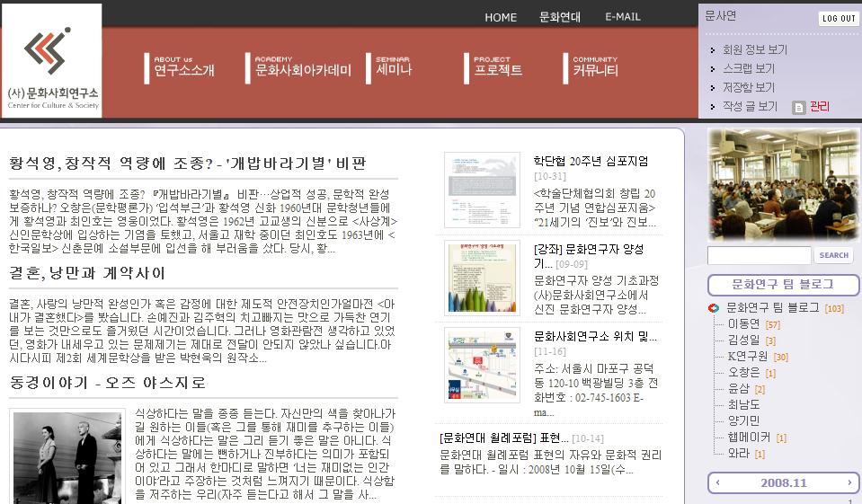This screenshot has width=862, height=504.
Task: Open 문화연대 in top navigation
Action: tap(560, 17)
